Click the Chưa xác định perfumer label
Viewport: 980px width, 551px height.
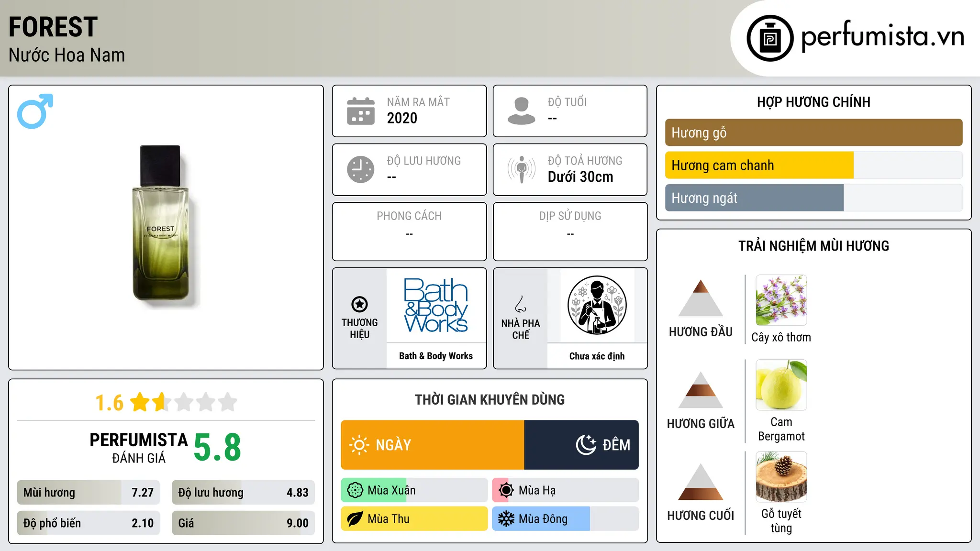(597, 356)
